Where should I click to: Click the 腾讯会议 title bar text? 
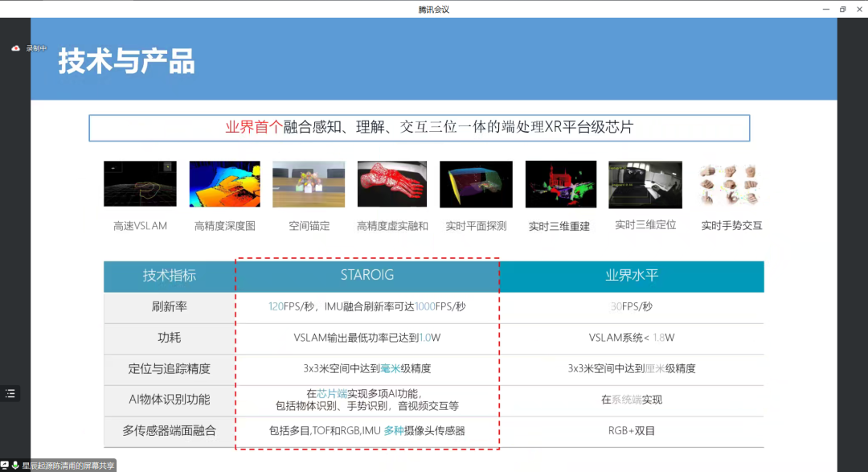pos(433,10)
